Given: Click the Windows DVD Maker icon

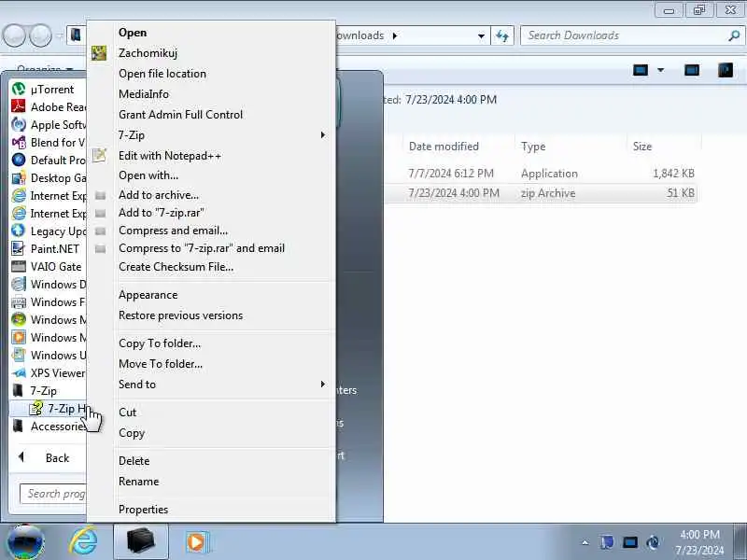Looking at the screenshot, I should pos(19,285).
